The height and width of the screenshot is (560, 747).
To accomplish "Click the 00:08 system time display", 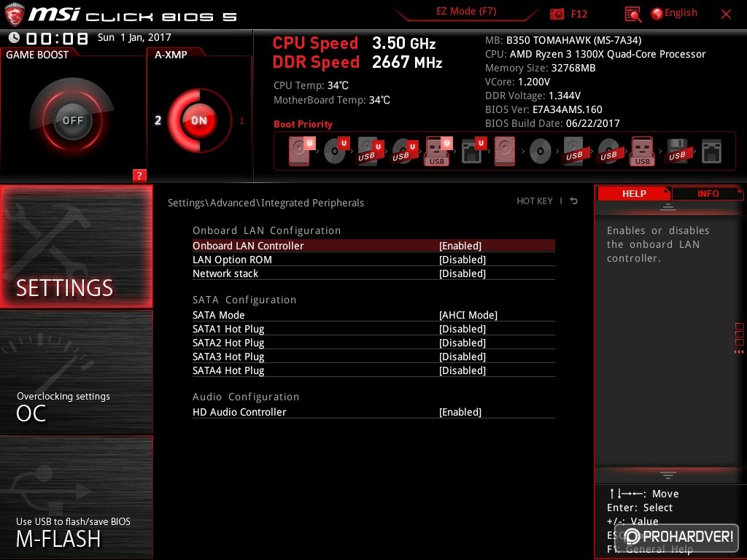I will click(x=57, y=38).
